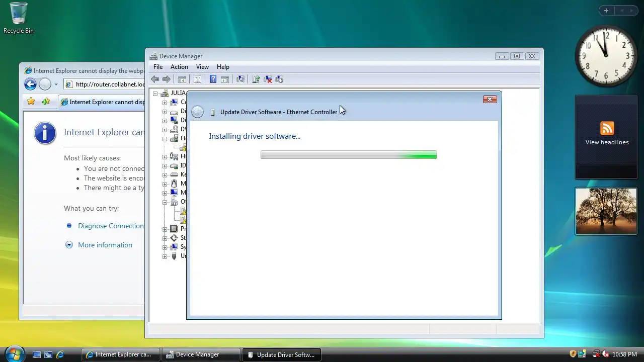
Task: Click the orange RSS feed icon in sidebar
Action: point(607,128)
